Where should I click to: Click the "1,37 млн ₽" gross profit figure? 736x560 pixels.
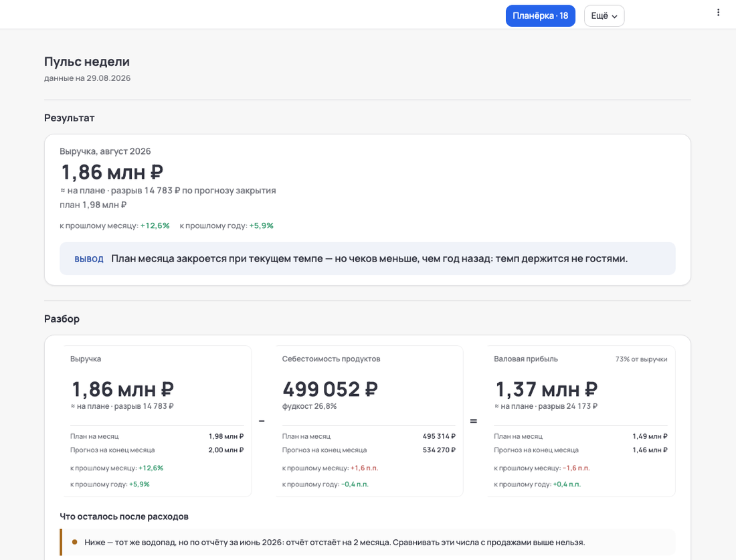(547, 389)
